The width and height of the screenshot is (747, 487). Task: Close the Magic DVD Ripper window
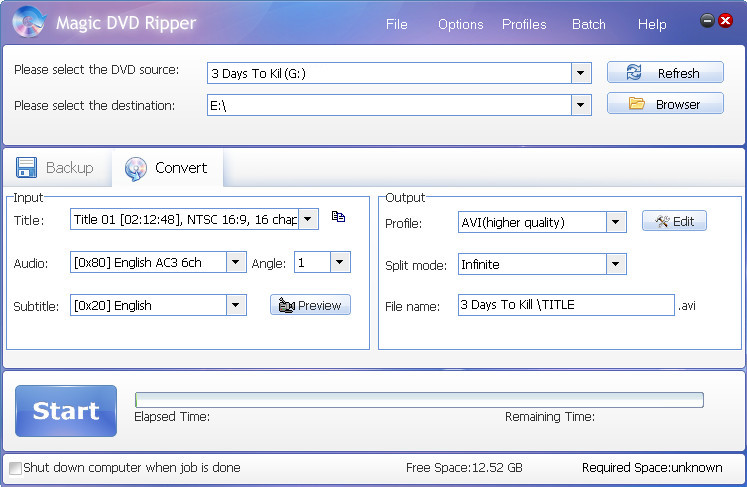point(726,20)
